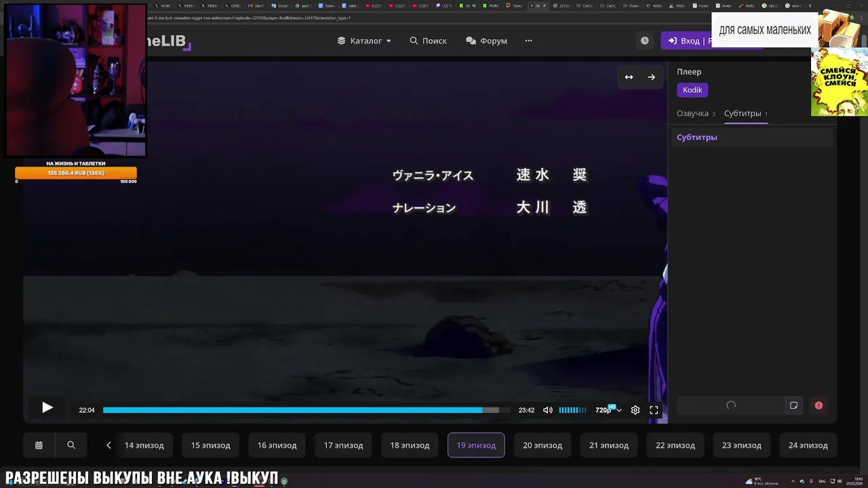Select 16 эпизод
The image size is (868, 488).
(277, 445)
